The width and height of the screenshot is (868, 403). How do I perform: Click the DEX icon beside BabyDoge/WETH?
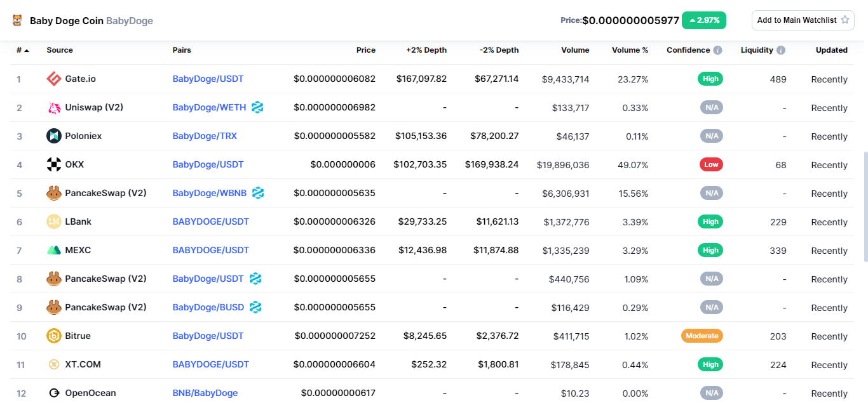[257, 107]
